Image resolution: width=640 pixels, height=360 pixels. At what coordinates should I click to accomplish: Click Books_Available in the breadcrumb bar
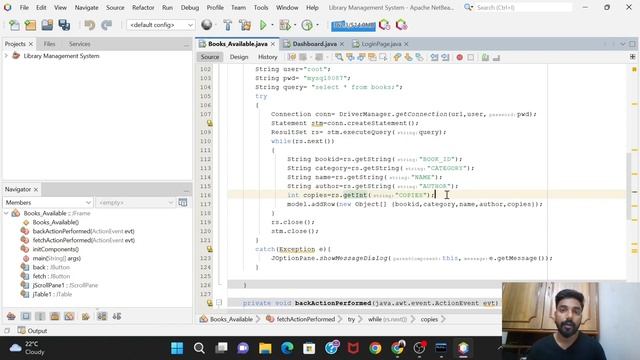[x=231, y=319]
